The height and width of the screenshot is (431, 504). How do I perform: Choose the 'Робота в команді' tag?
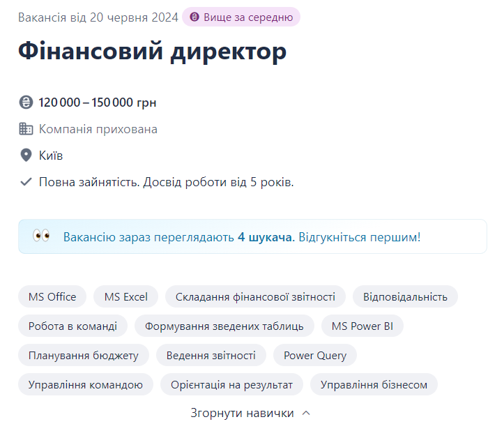[x=72, y=326]
